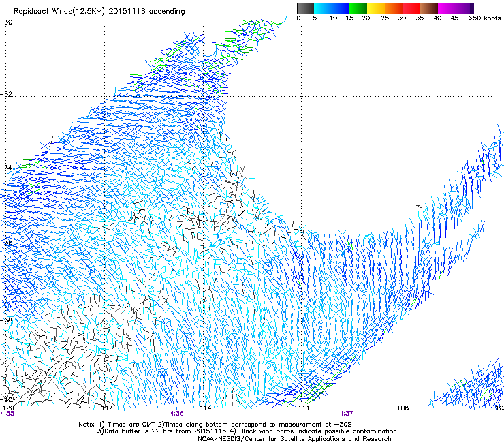The height and width of the screenshot is (443, 504).
Task: Click the red 30-35 knots legend swatch
Action: (x=411, y=8)
